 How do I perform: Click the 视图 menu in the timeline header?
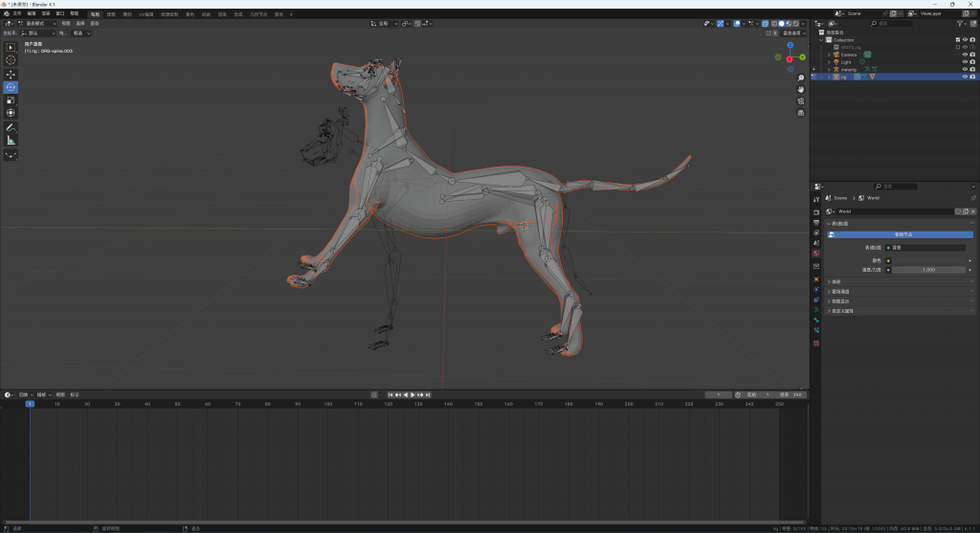click(x=60, y=394)
